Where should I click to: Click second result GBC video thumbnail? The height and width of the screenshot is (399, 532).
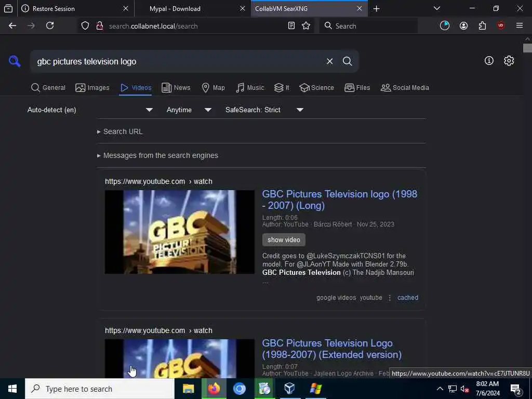click(x=179, y=358)
